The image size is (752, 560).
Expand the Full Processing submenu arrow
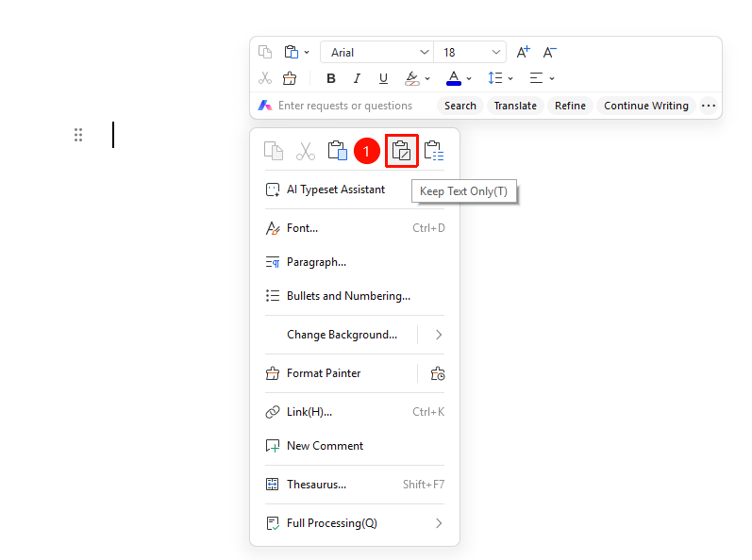click(439, 523)
